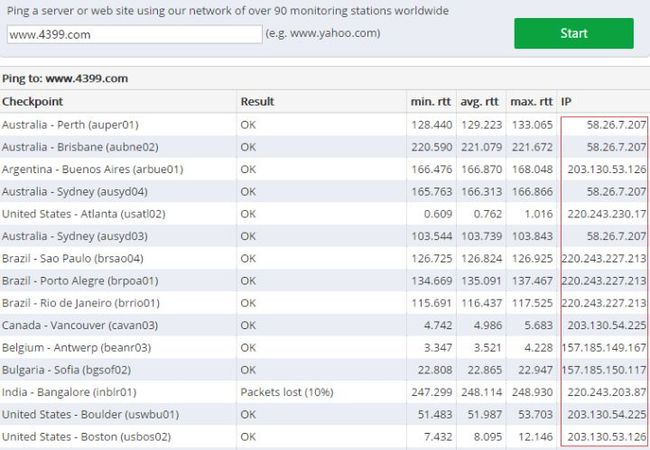Click the IP column header
Screen dimensions: 650x450
pyautogui.click(x=566, y=102)
